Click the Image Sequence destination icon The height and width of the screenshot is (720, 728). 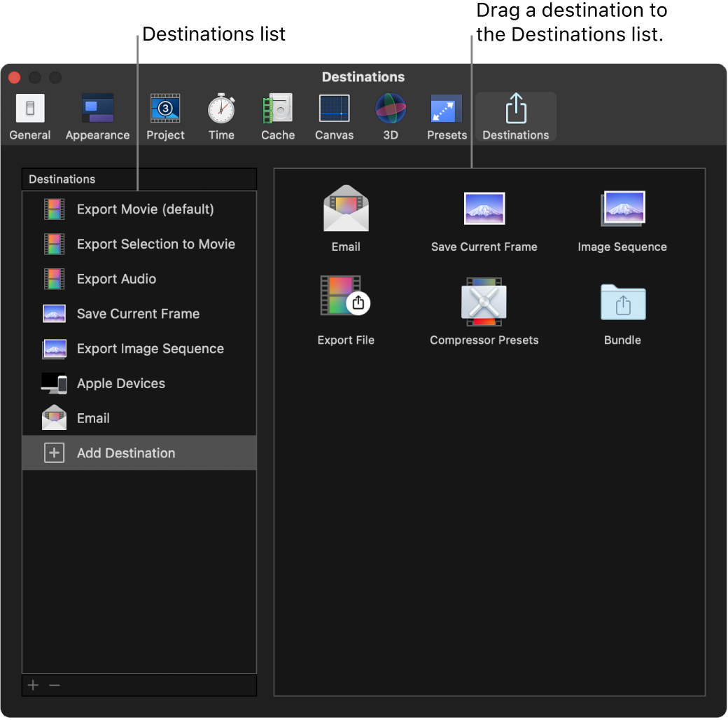tap(622, 208)
